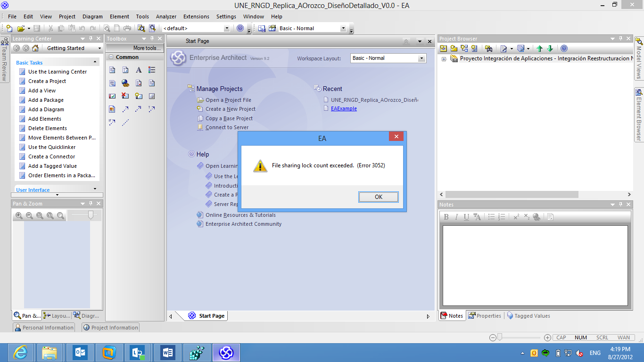This screenshot has height=362, width=644.
Task: Expand the User Interface section
Action: (95, 189)
